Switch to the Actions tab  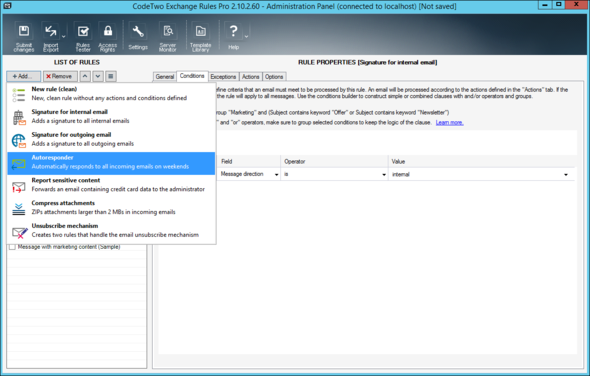250,77
